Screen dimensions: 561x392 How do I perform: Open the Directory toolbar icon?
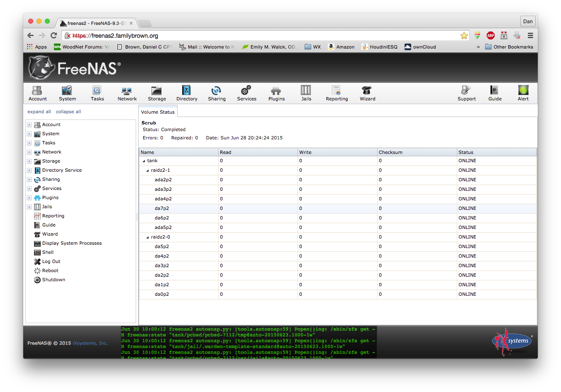pos(187,93)
